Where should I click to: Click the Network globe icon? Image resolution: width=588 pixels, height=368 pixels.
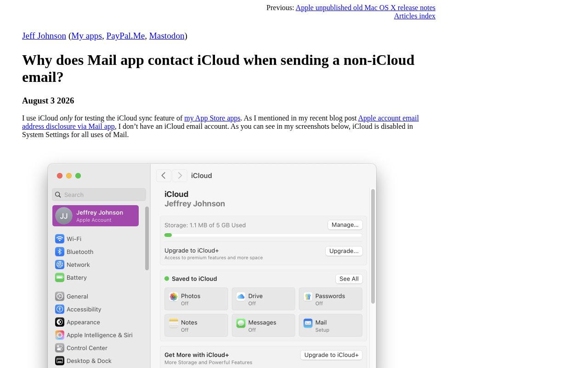tap(60, 264)
